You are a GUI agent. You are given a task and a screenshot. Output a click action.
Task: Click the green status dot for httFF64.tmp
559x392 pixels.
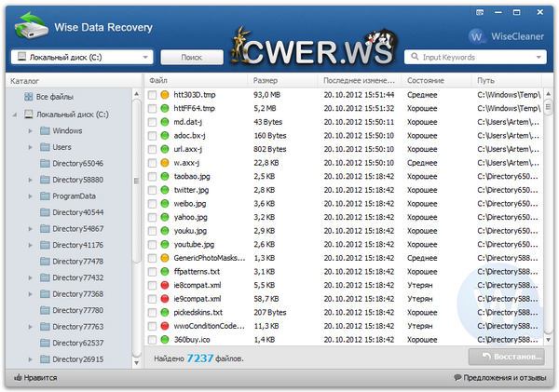164,108
